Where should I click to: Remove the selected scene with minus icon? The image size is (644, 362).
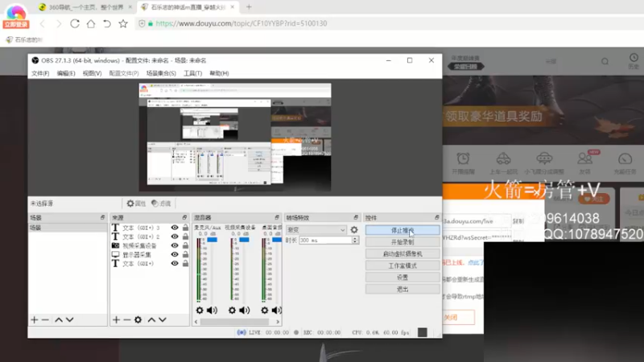pyautogui.click(x=46, y=319)
